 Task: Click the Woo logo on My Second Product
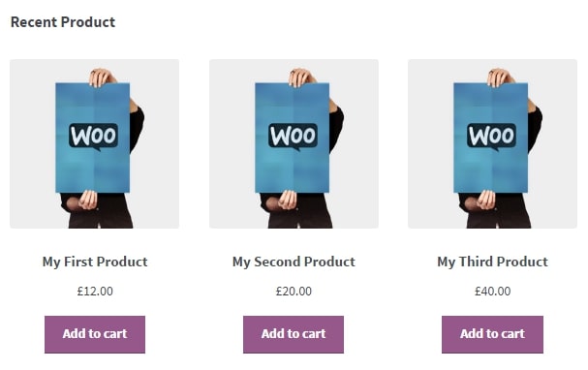click(x=293, y=137)
